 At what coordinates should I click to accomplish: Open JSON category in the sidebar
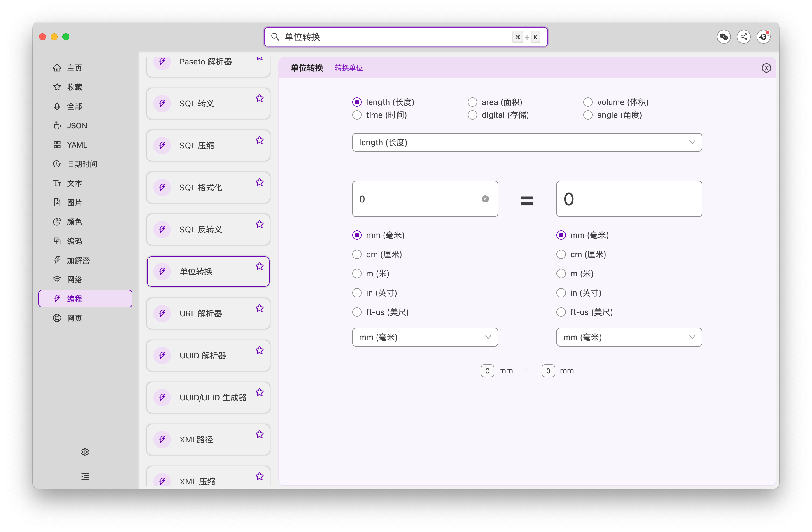pos(85,126)
